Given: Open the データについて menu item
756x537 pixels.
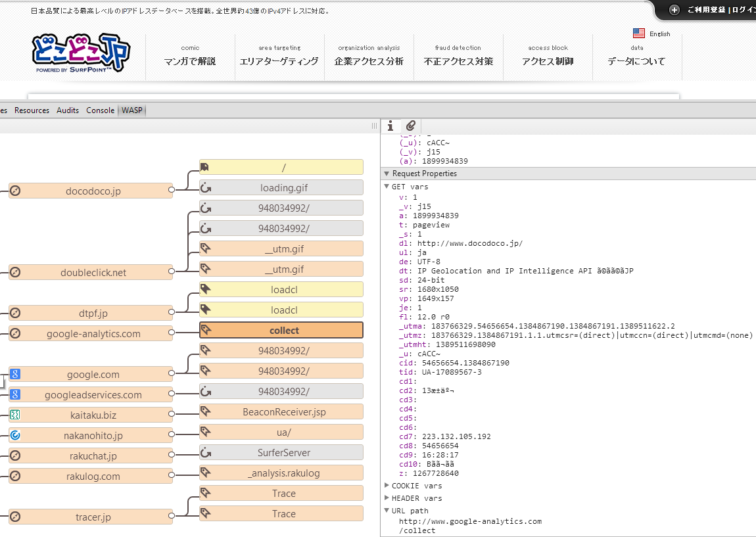Looking at the screenshot, I should pos(637,57).
